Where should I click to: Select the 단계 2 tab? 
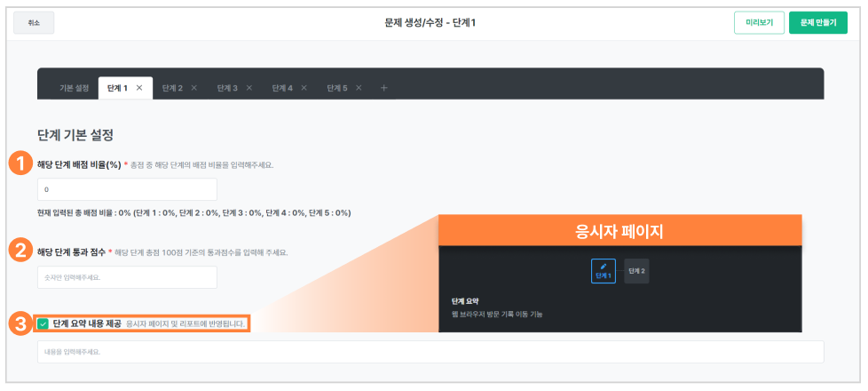click(x=172, y=88)
